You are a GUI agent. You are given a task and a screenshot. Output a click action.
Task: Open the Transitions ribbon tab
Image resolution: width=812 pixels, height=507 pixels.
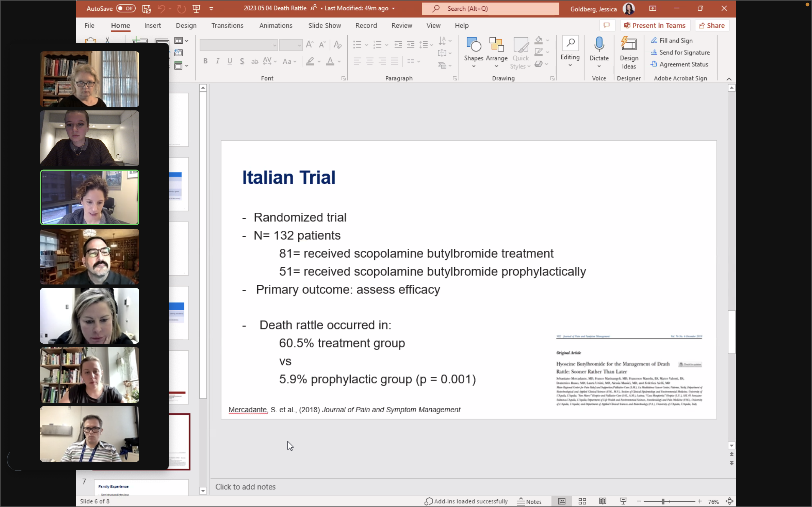(x=227, y=25)
